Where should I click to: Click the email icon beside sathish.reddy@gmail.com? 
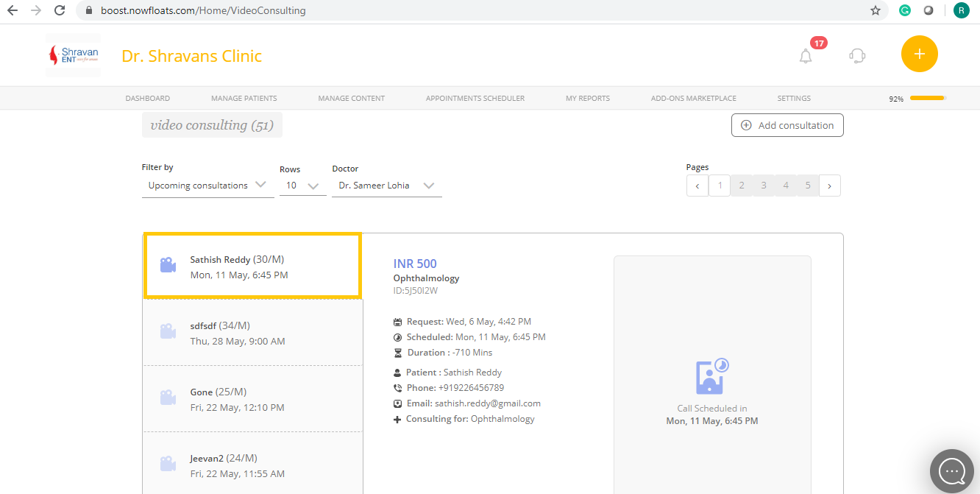tap(397, 403)
